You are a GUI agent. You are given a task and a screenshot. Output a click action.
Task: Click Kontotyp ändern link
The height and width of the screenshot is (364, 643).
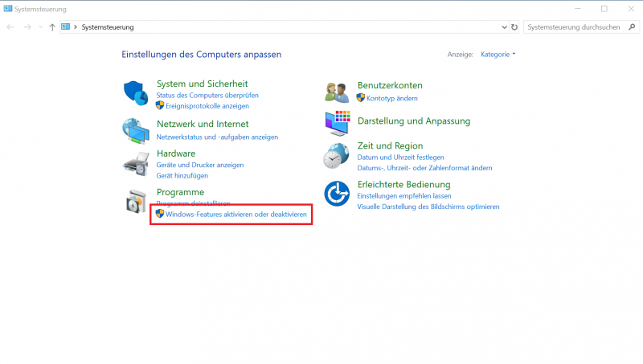click(391, 98)
